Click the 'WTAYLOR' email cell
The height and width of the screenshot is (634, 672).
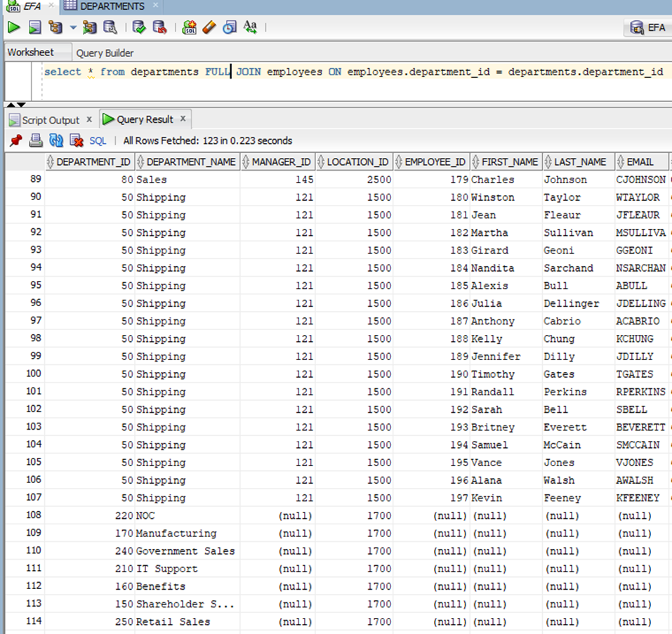pyautogui.click(x=641, y=197)
